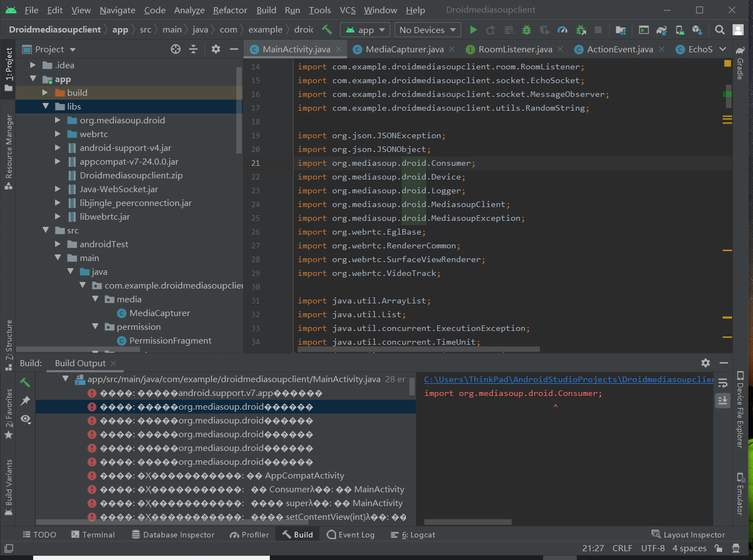This screenshot has width=753, height=560.
Task: Toggle the Favorites side panel
Action: click(8, 414)
